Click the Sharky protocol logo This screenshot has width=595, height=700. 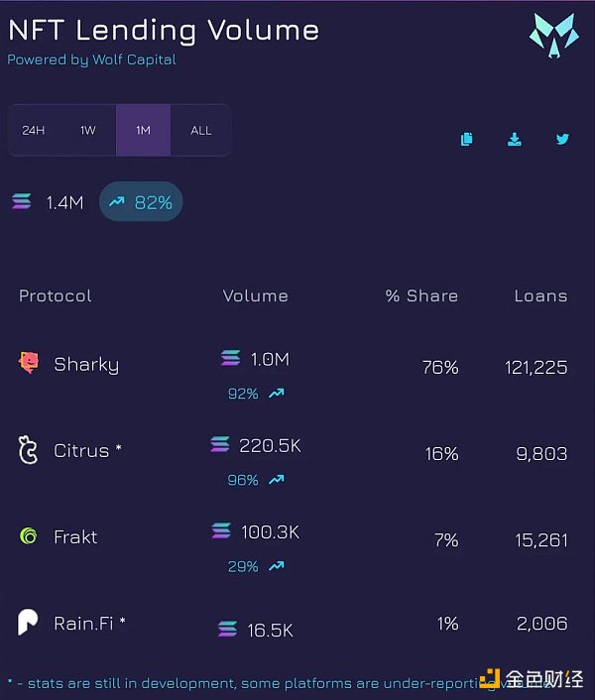[30, 363]
